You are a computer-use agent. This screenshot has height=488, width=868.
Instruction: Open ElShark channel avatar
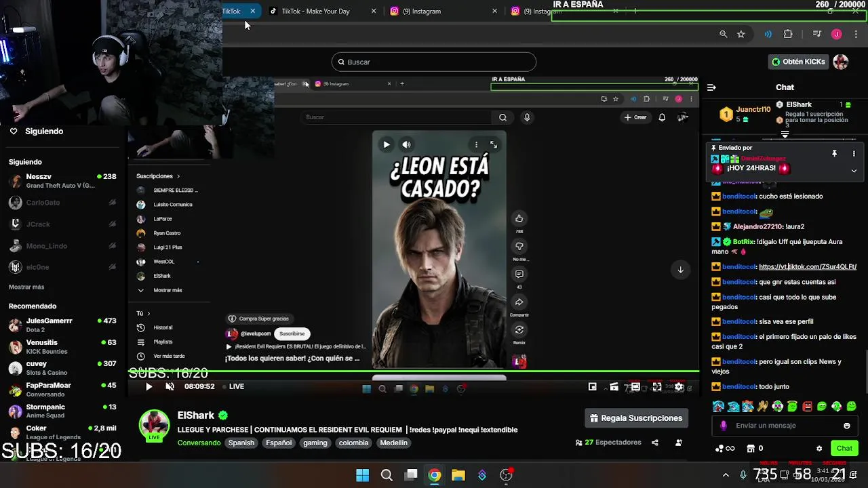[154, 425]
